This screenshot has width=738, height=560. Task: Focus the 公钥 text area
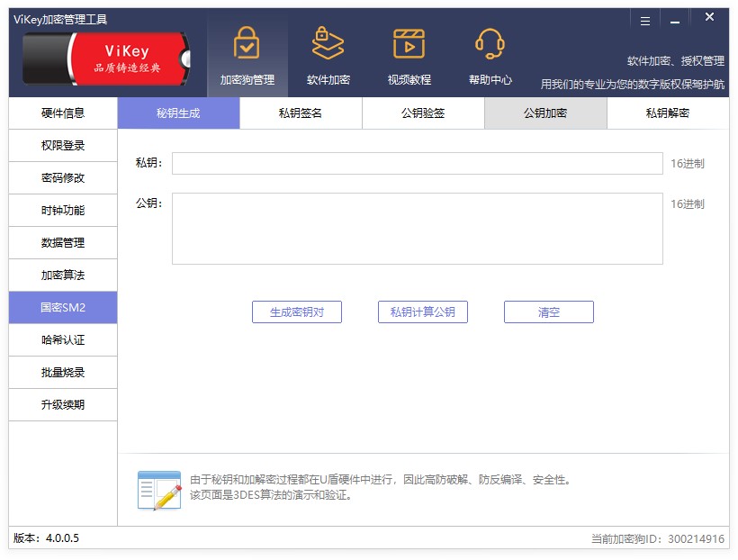click(418, 229)
